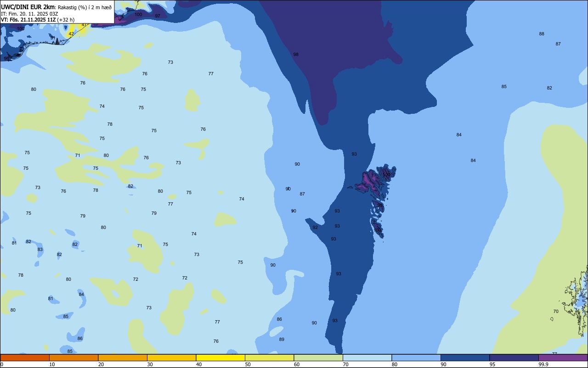Click the 20–30% amber legend swatch
This screenshot has height=368, width=588.
(123, 357)
